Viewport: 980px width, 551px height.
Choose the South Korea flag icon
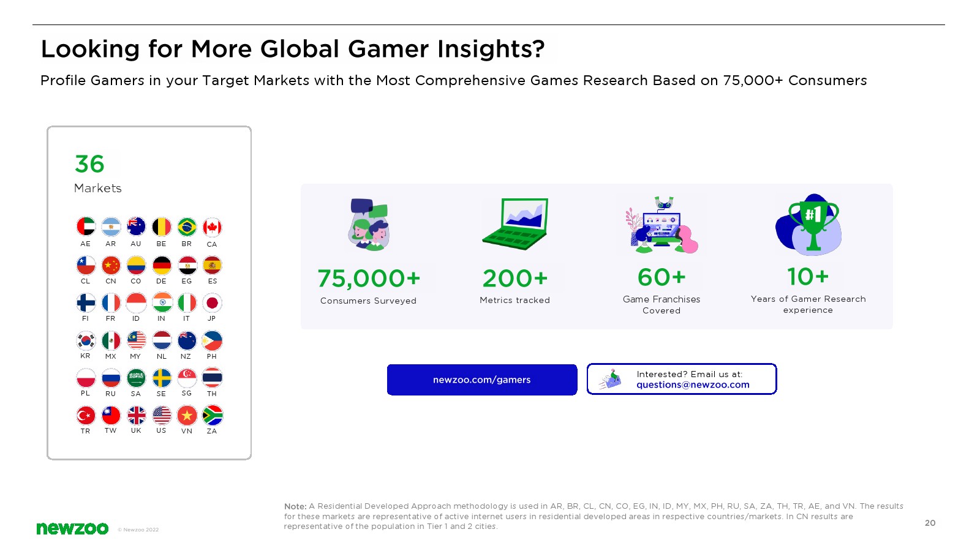(86, 340)
